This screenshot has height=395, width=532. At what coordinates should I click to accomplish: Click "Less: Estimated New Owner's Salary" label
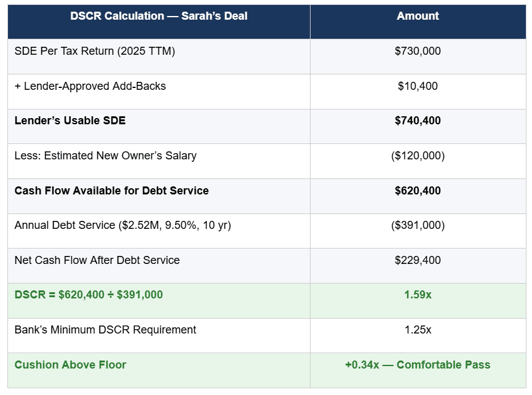106,156
